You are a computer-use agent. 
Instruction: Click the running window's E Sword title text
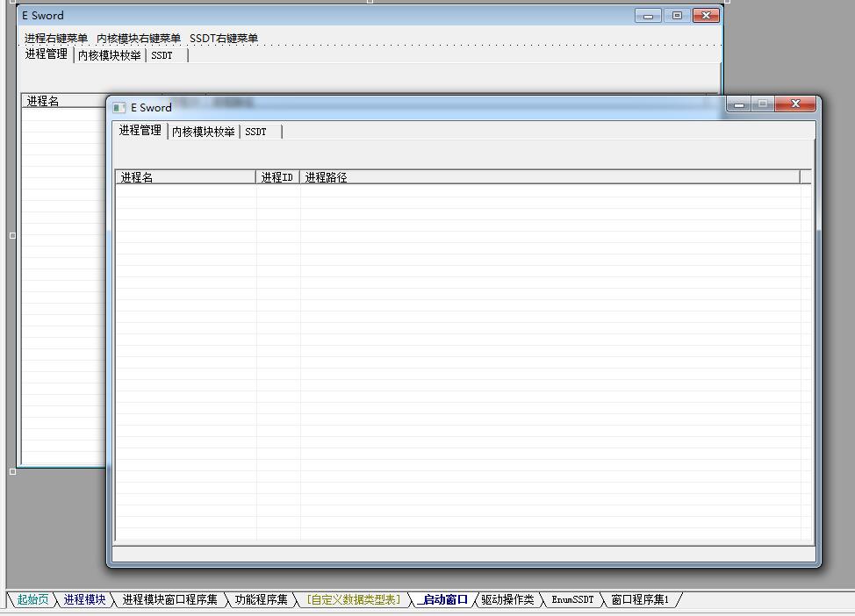(151, 108)
